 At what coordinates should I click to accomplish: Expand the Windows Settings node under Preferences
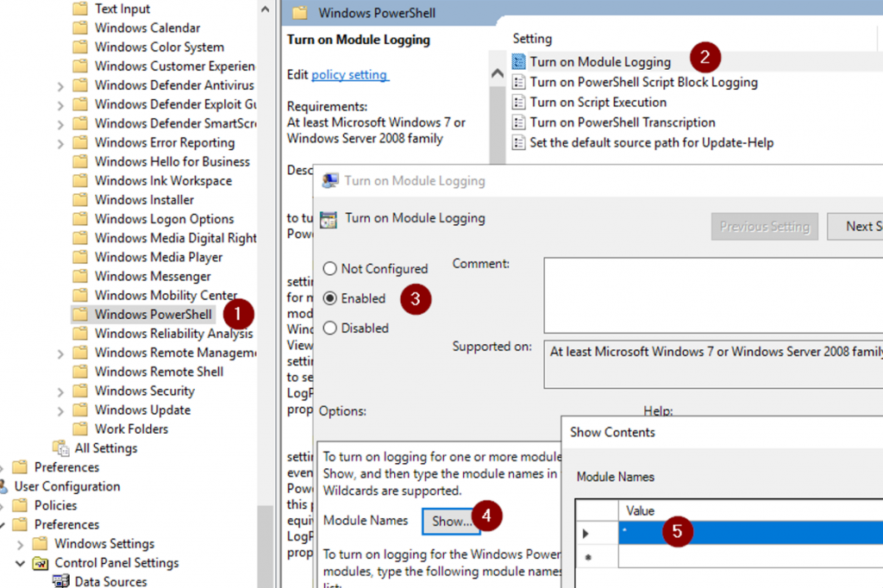click(21, 545)
